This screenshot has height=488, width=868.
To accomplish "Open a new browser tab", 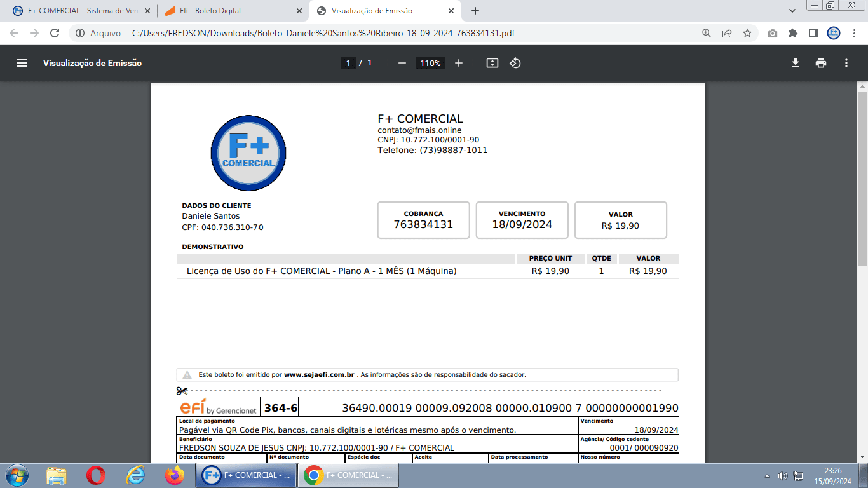I will [475, 11].
